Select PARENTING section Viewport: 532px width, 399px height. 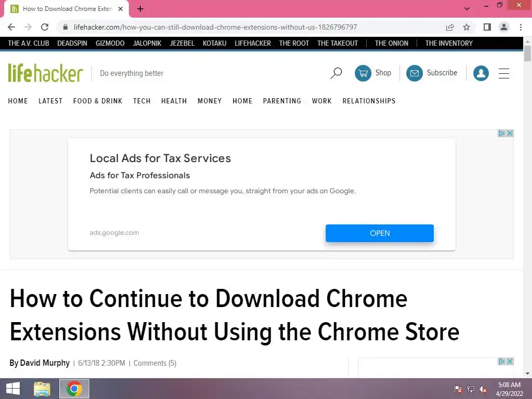(282, 101)
